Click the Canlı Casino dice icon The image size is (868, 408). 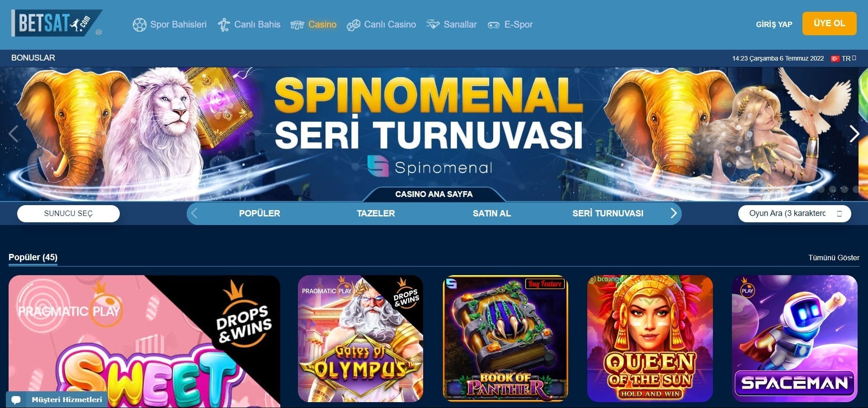tap(353, 25)
